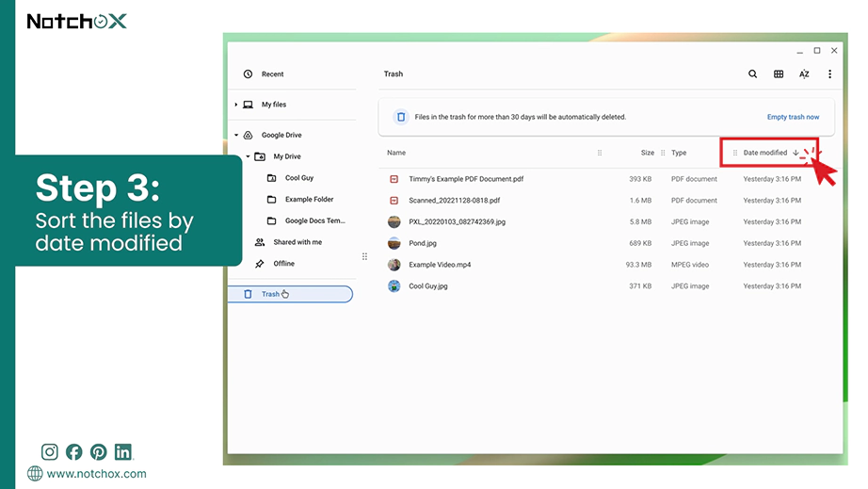Sort by the Type column header
The width and height of the screenshot is (868, 489).
[679, 153]
